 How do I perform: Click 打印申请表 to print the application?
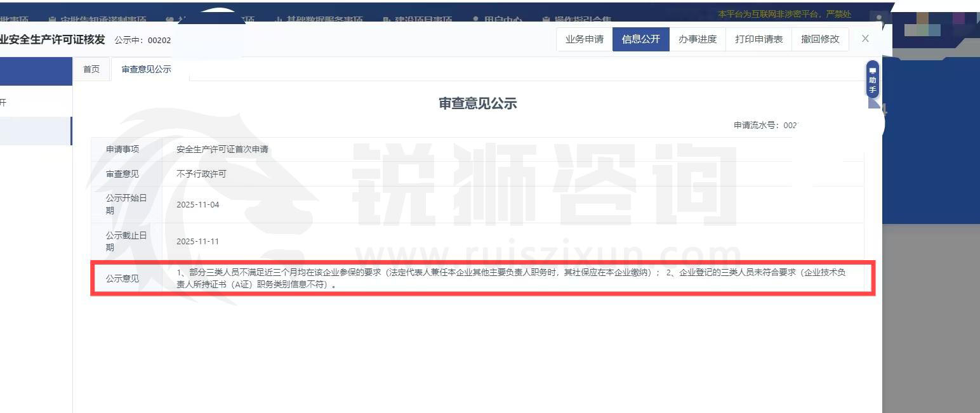click(x=758, y=39)
